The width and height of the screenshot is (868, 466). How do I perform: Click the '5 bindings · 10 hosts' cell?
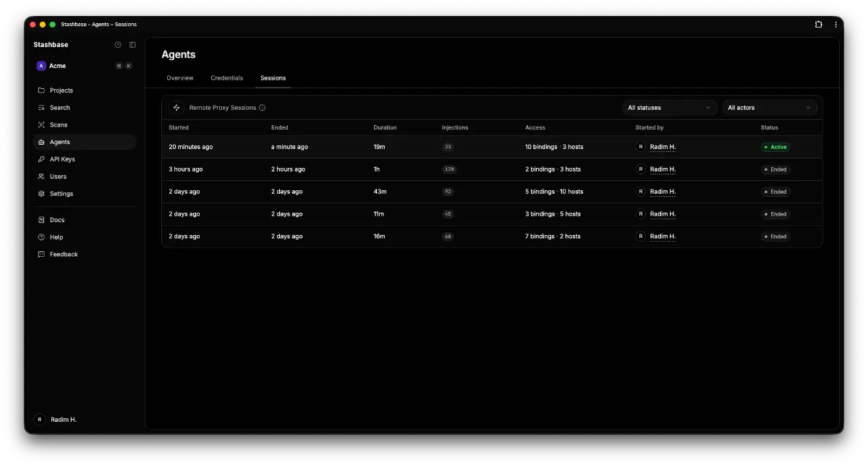pos(554,192)
